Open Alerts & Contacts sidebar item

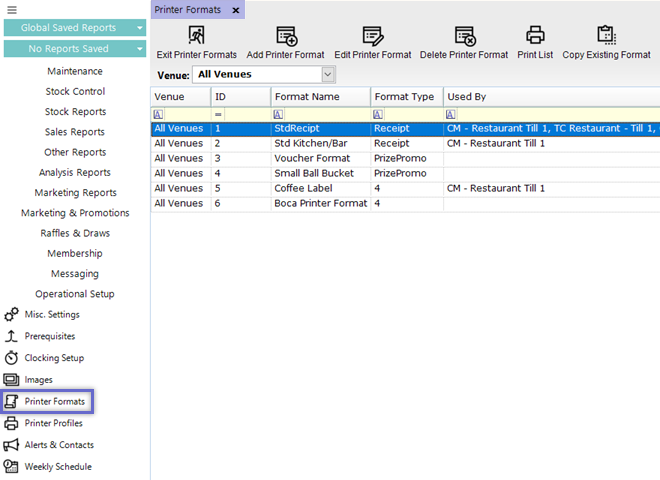(59, 445)
